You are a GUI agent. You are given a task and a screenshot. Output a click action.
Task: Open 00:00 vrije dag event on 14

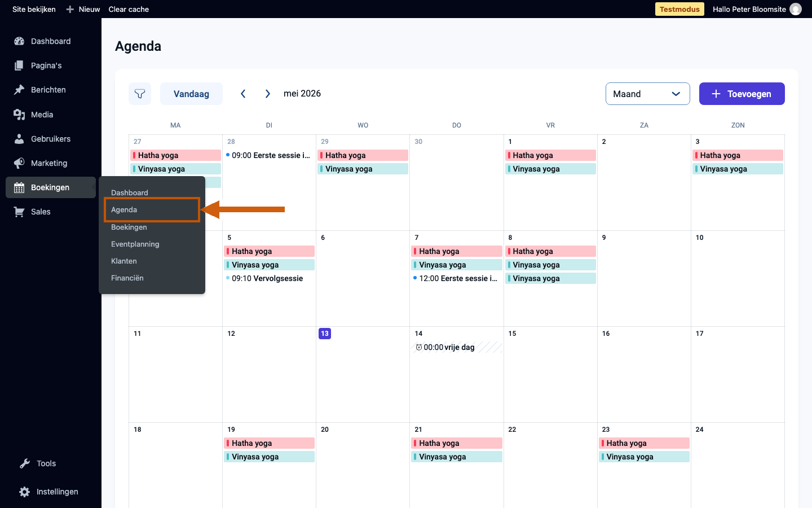456,347
